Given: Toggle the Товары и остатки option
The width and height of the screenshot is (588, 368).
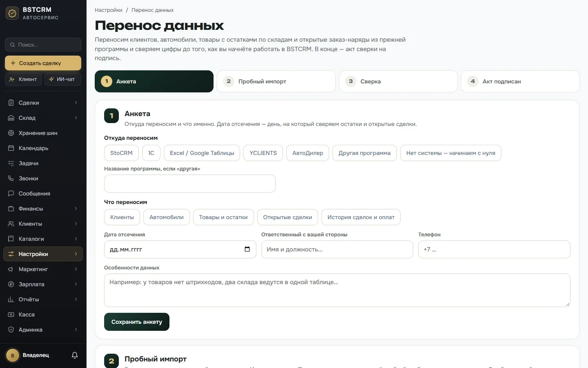Looking at the screenshot, I should click(x=223, y=217).
